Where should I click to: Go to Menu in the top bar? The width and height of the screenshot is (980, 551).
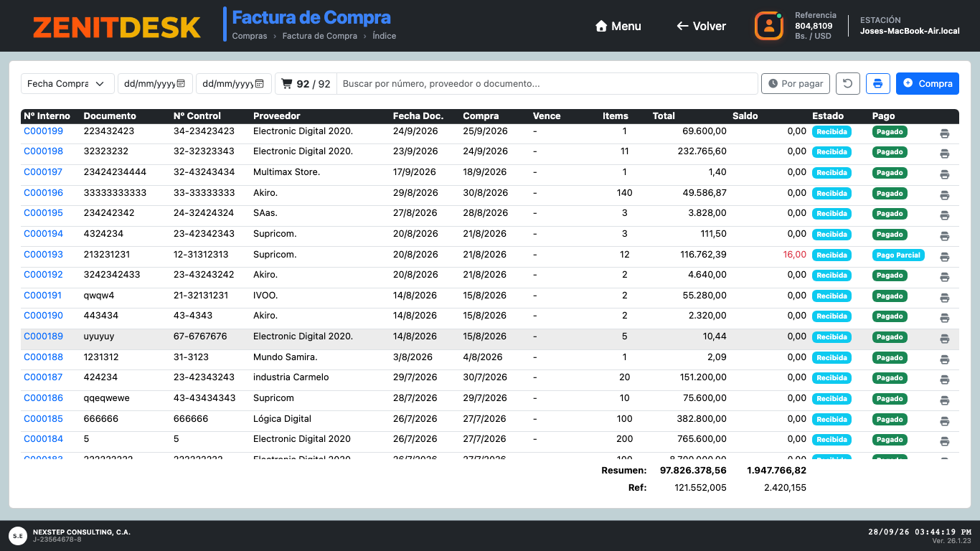coord(618,26)
